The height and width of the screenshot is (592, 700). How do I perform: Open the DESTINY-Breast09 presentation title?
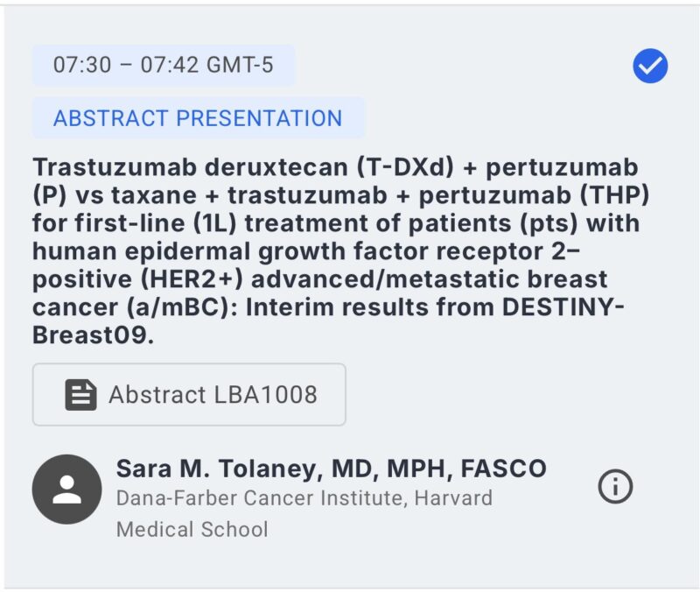click(340, 250)
